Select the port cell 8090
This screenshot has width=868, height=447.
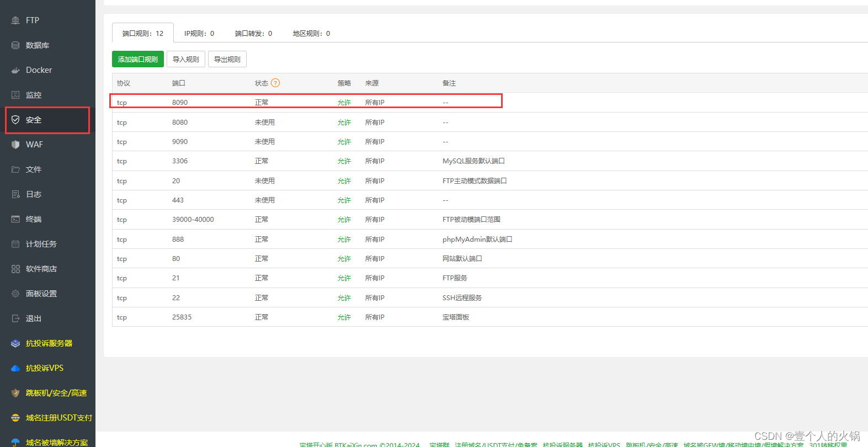(x=180, y=103)
